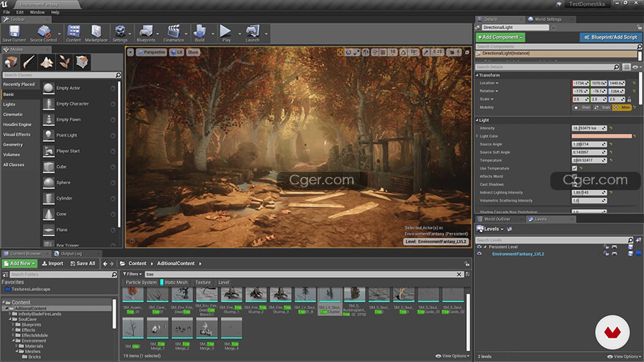644x362 pixels.
Task: Click the Cinematics toolbar icon
Action: tap(173, 33)
